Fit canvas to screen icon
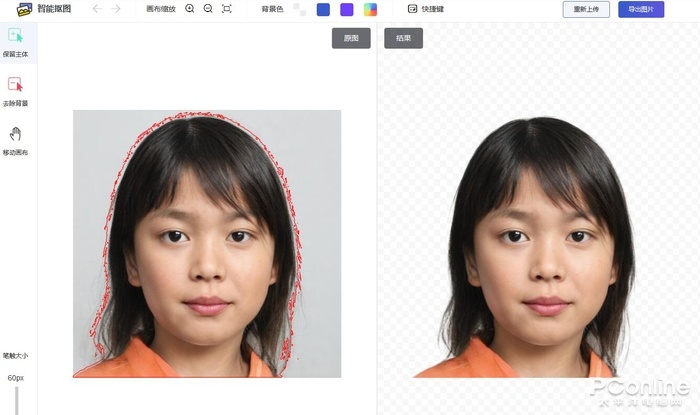The width and height of the screenshot is (700, 415). pos(227,9)
